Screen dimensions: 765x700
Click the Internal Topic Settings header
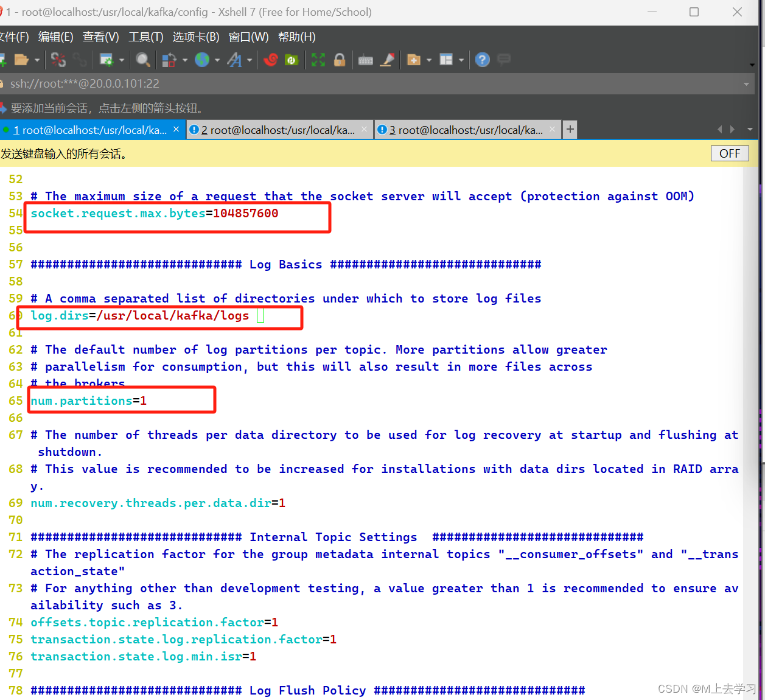click(337, 537)
